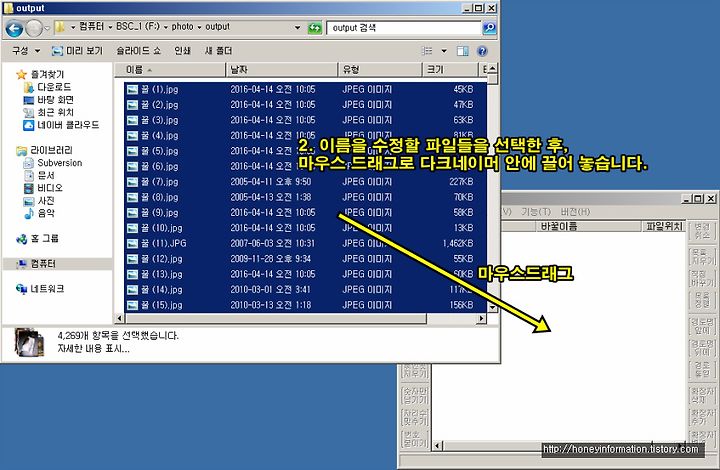Open the view options dropdown arrow
Viewport: 720px width, 470px height.
tap(444, 51)
